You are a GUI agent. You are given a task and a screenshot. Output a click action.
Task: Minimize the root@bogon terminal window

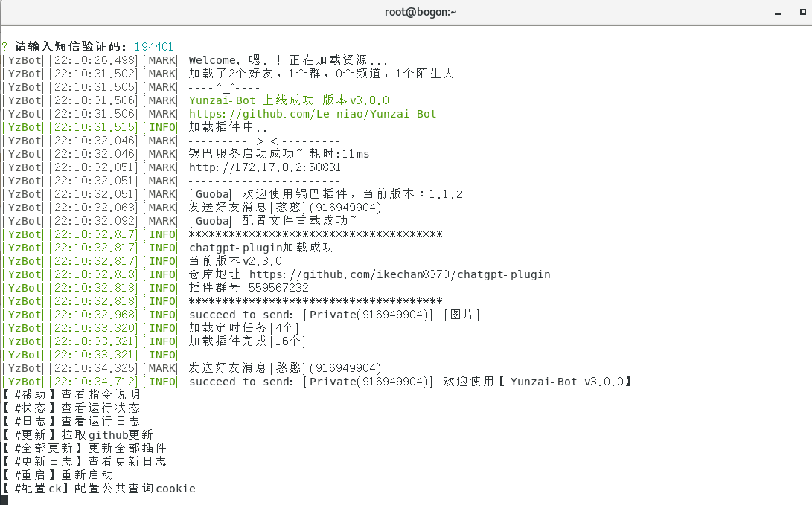(777, 13)
